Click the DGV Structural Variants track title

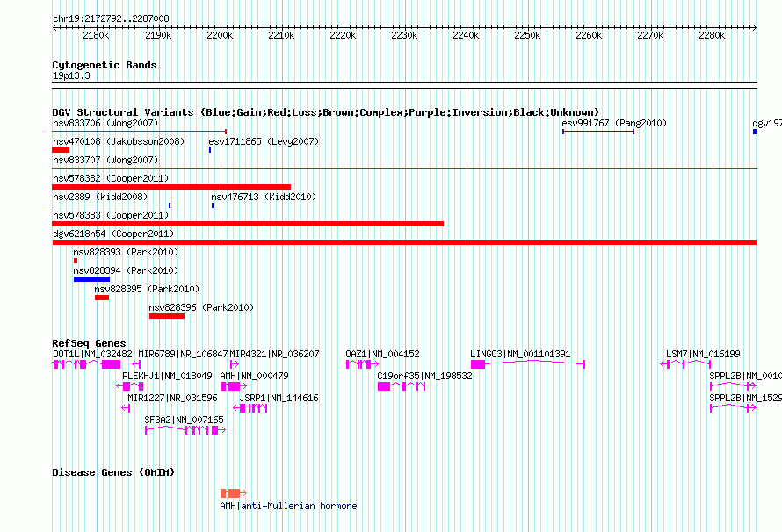[x=326, y=112]
